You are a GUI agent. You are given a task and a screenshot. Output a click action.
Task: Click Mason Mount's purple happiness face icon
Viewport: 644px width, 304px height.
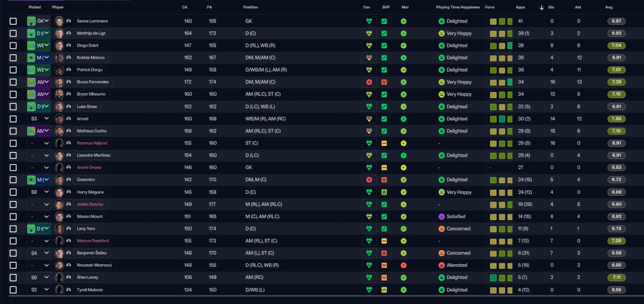[x=442, y=216]
